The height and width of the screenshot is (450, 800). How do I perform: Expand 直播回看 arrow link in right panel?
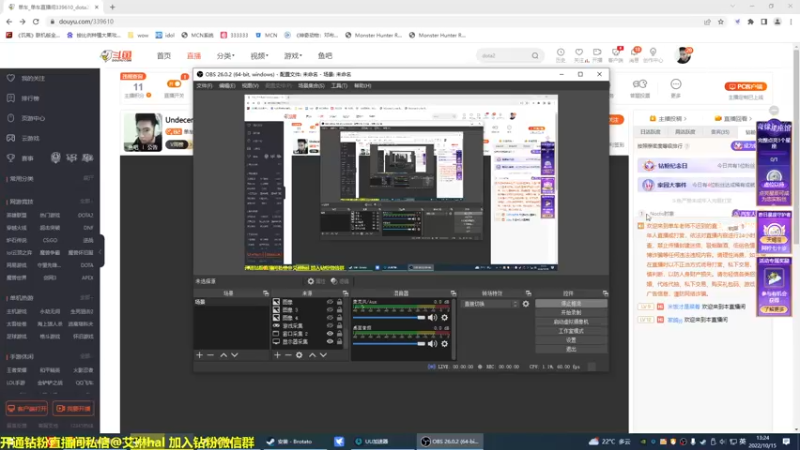click(x=734, y=118)
